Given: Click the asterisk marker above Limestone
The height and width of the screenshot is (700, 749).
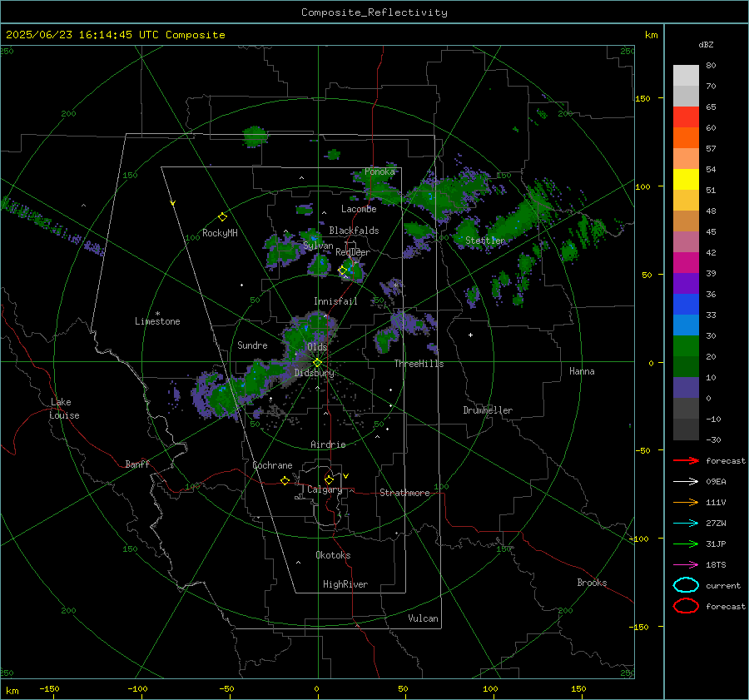Looking at the screenshot, I should pos(157,314).
